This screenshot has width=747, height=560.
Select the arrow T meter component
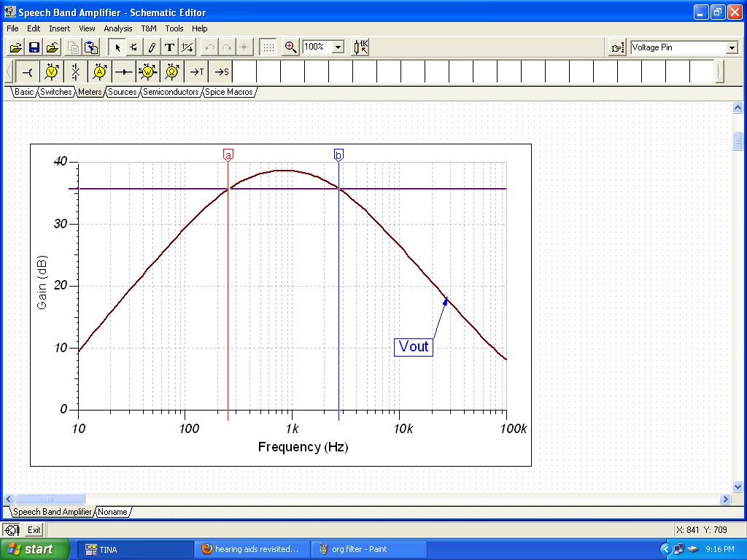[196, 72]
